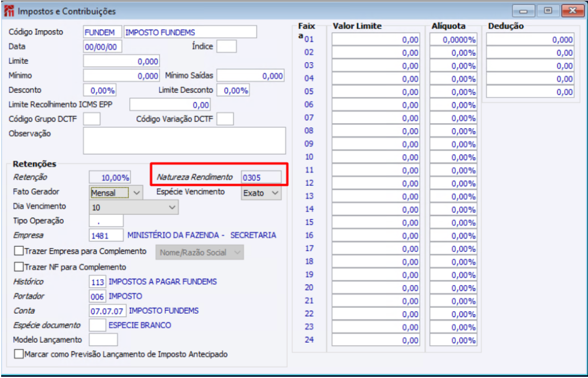
Task: Select the Natureza Rendimento field 0305
Action: pyautogui.click(x=261, y=177)
